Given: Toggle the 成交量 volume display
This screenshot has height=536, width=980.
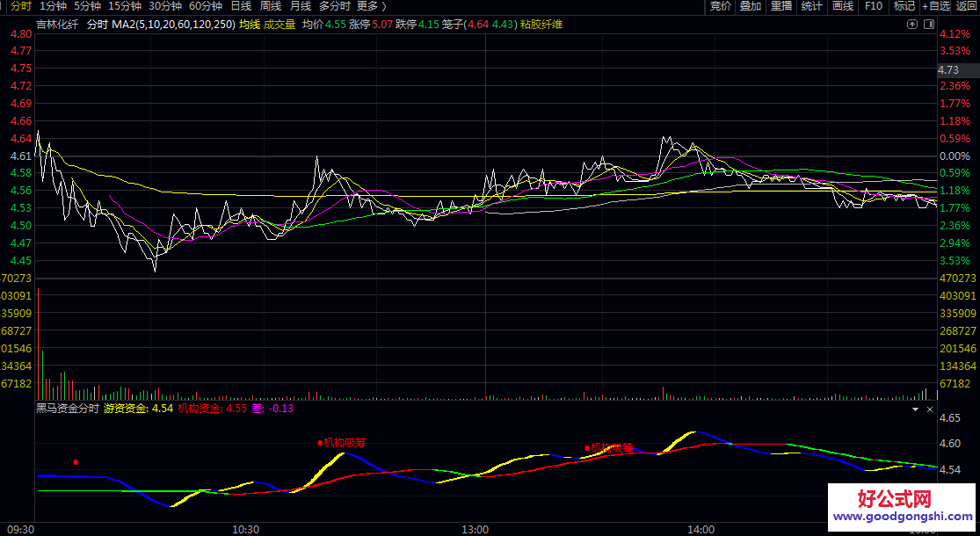Looking at the screenshot, I should click(x=278, y=25).
